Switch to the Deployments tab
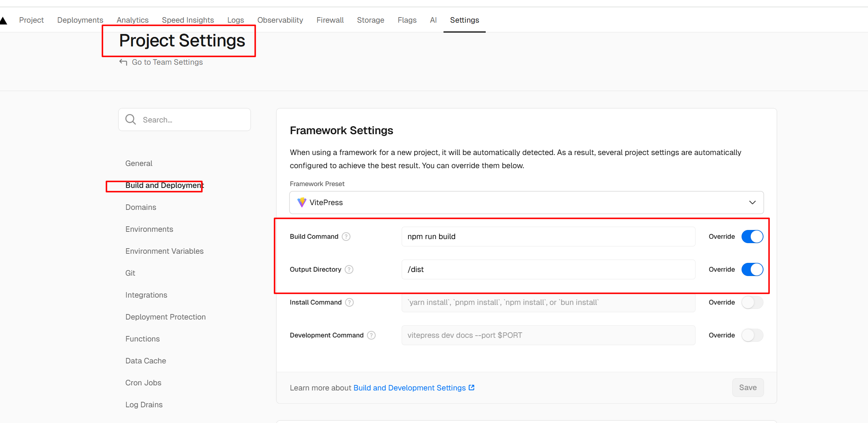Image resolution: width=868 pixels, height=423 pixels. tap(80, 20)
